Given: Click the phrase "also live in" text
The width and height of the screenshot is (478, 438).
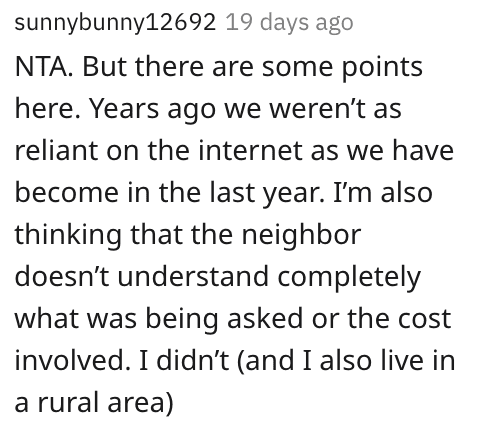Looking at the screenshot, I should tap(387, 361).
